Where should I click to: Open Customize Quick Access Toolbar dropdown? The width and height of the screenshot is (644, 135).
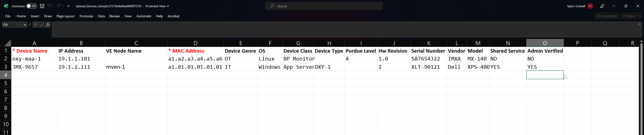(x=68, y=6)
